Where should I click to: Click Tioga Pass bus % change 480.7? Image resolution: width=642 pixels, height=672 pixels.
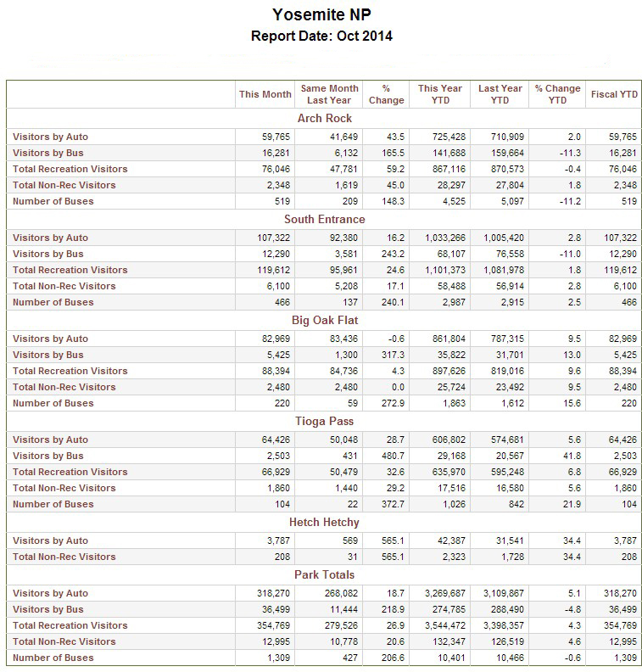pyautogui.click(x=393, y=456)
